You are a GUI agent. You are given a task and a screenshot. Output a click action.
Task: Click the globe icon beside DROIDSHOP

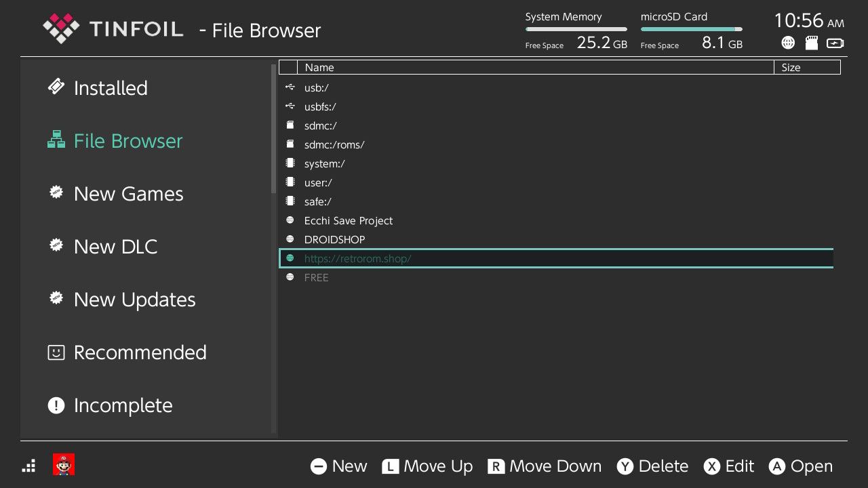[290, 239]
